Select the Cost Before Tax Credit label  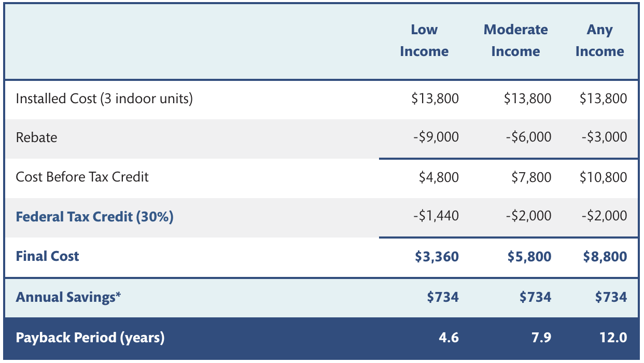click(x=82, y=177)
